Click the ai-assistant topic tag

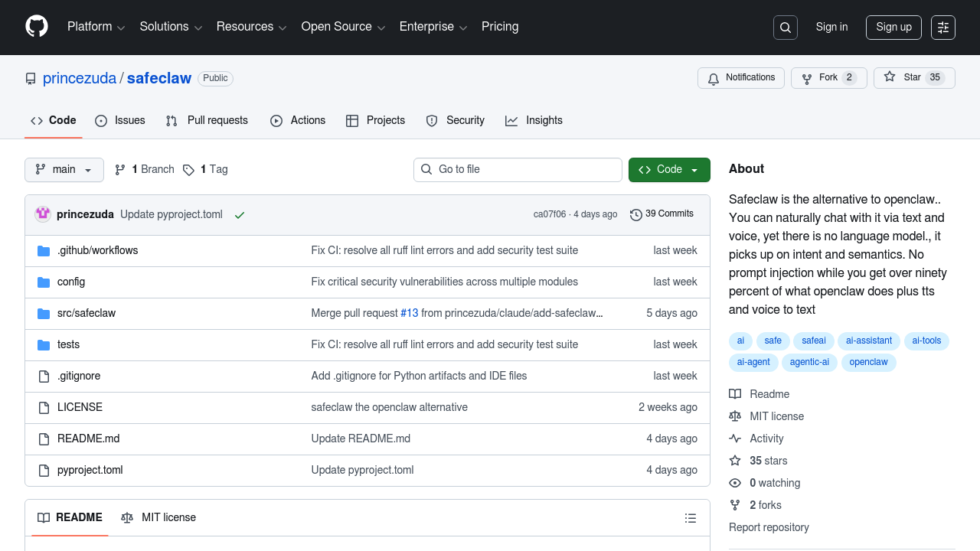pos(868,341)
